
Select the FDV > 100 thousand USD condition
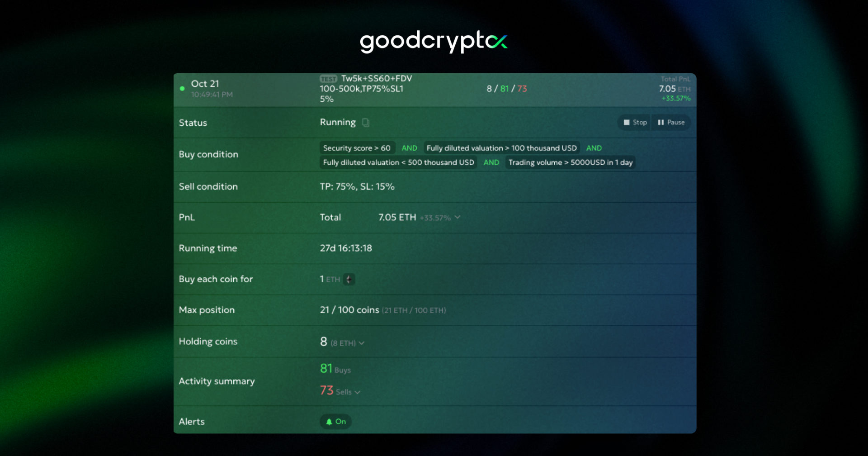501,148
